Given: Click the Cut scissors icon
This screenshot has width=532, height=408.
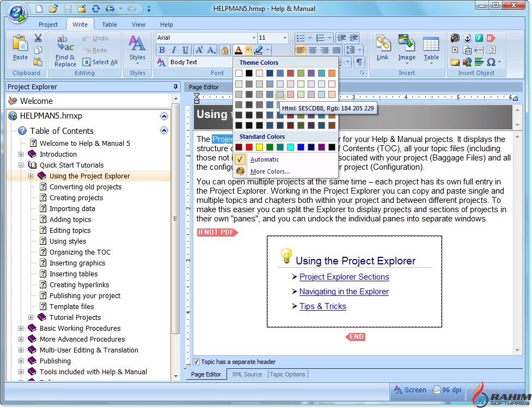Looking at the screenshot, I should click(38, 38).
